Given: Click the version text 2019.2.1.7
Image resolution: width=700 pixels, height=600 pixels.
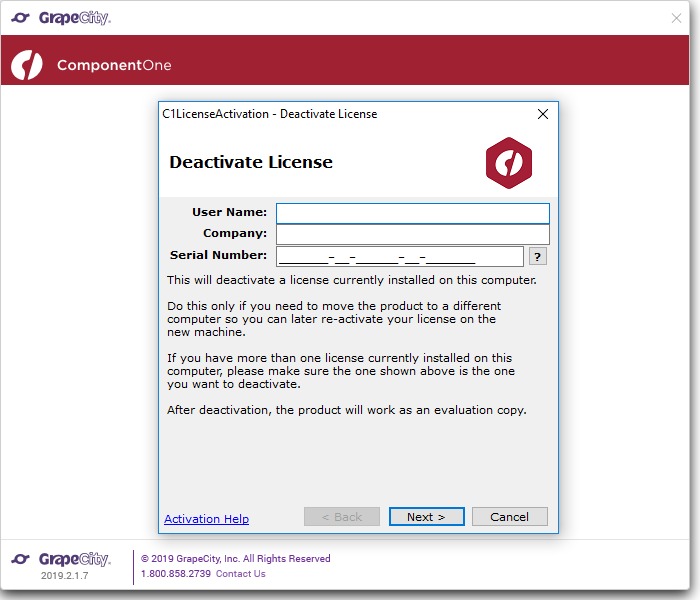Looking at the screenshot, I should (65, 575).
